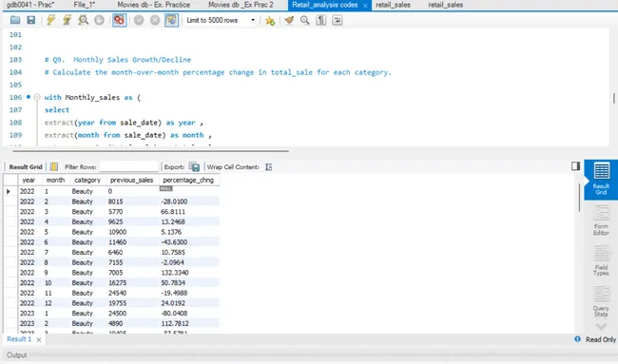Screen dimensions: 618x364
Task: Expand more side panel options chevron
Action: coord(601,327)
